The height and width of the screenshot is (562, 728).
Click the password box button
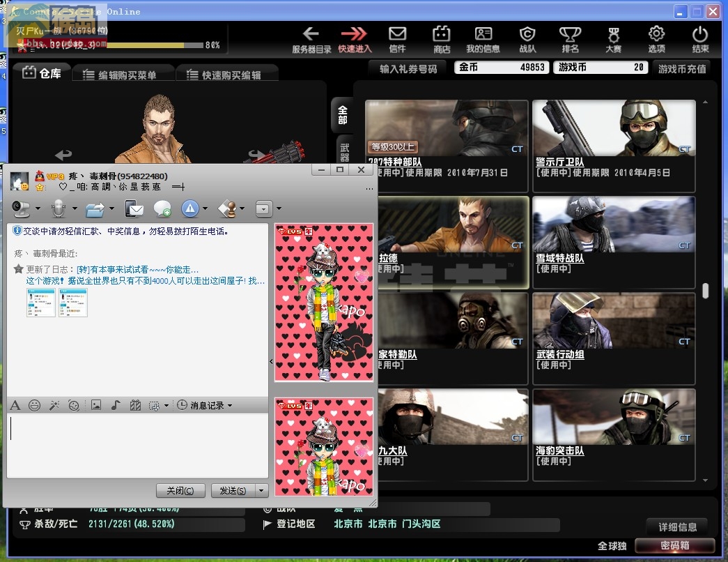coord(674,545)
